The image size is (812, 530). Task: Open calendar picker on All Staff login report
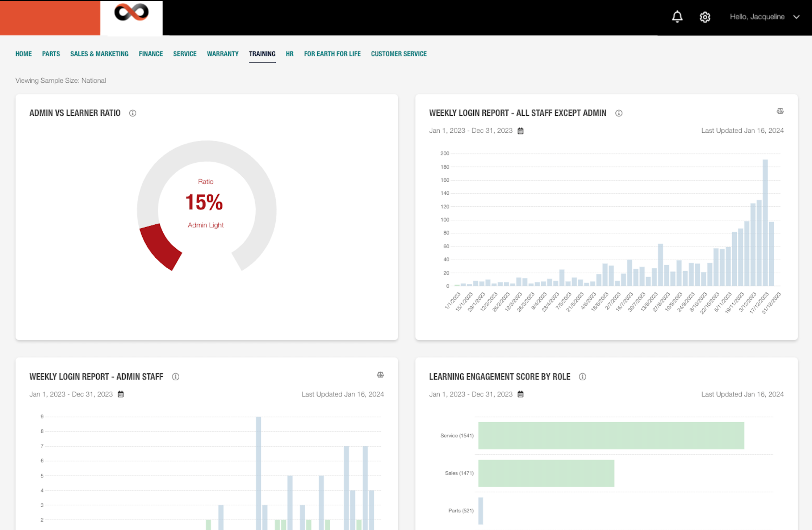(x=520, y=131)
